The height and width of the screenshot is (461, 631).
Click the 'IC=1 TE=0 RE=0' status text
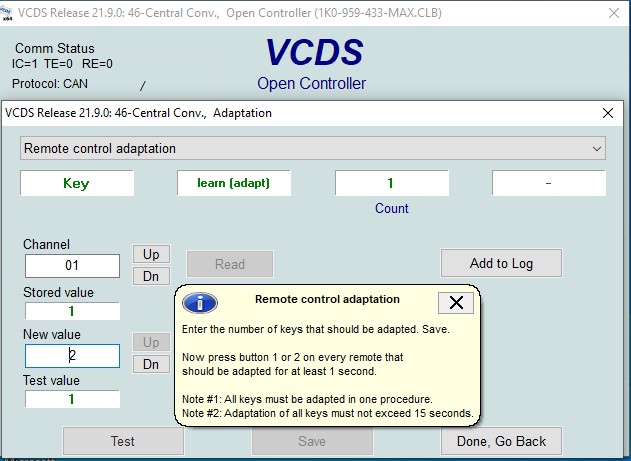tap(62, 64)
